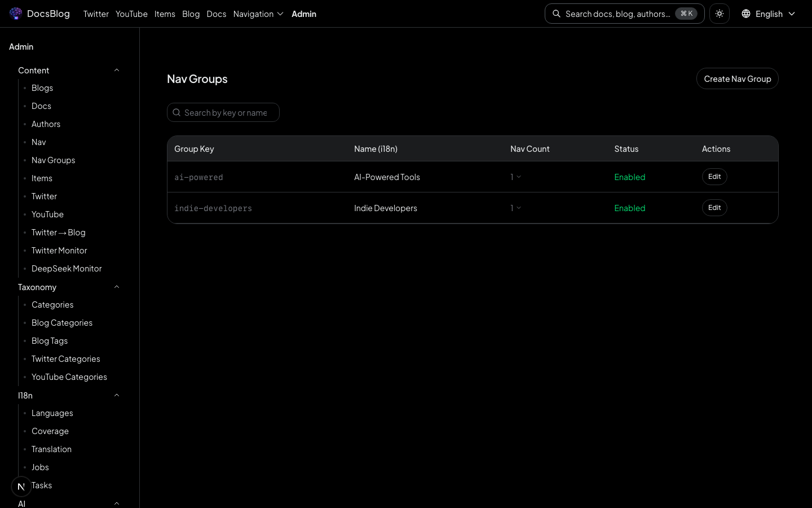Click the globe language icon

tap(746, 14)
